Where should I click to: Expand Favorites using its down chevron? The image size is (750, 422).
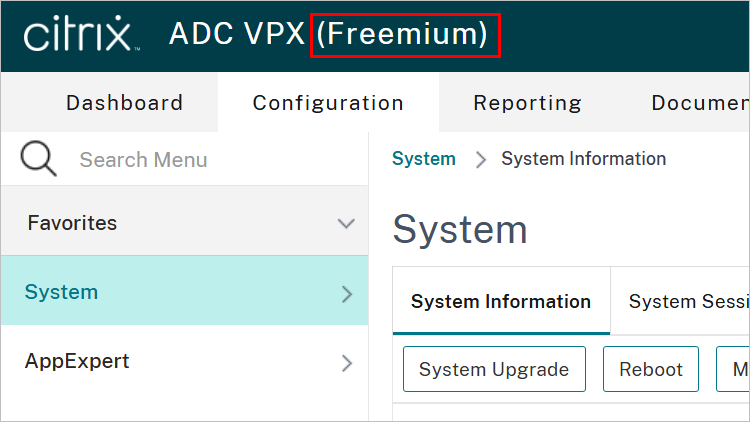pos(346,223)
